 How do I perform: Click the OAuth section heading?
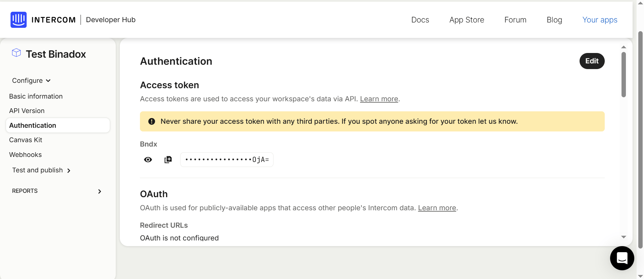[x=154, y=194]
